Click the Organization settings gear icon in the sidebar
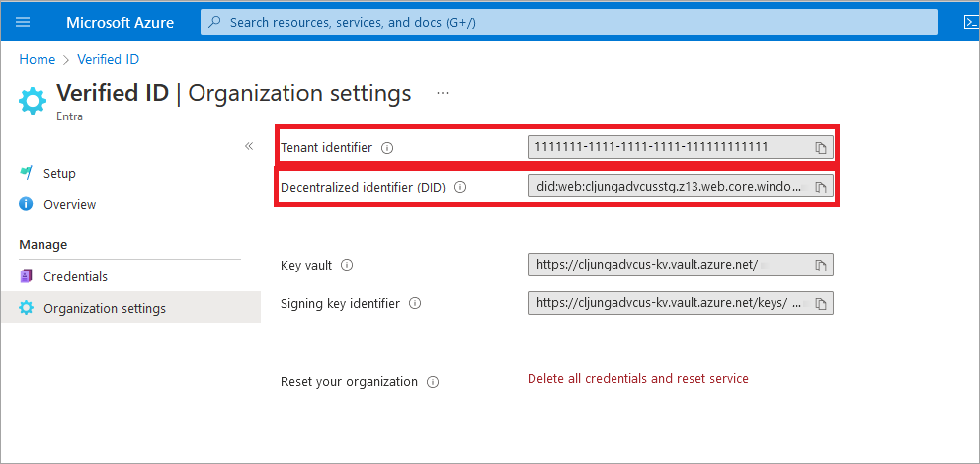 pos(26,308)
